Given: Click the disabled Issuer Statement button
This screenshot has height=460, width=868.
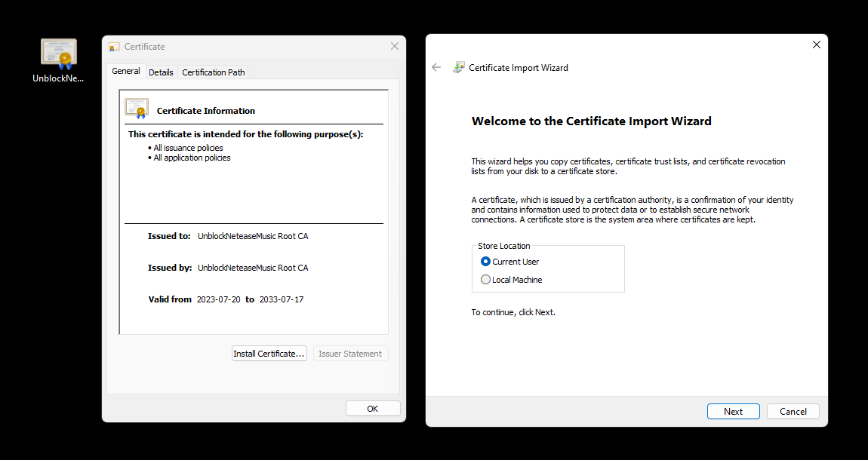Looking at the screenshot, I should [x=350, y=354].
